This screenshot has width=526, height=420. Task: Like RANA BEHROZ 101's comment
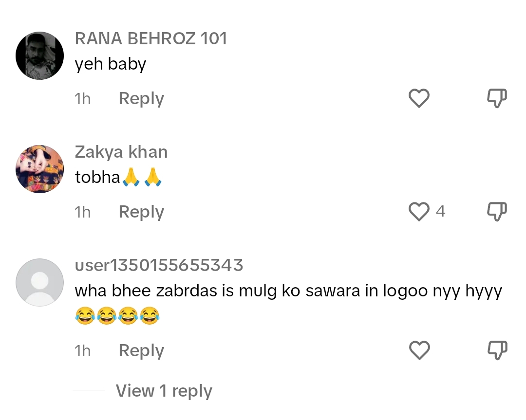click(419, 98)
